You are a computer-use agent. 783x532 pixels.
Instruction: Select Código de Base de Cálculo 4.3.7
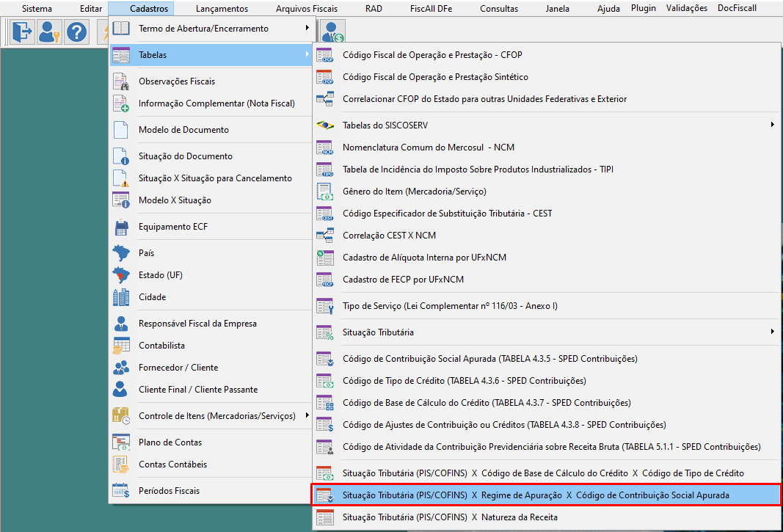[546, 403]
